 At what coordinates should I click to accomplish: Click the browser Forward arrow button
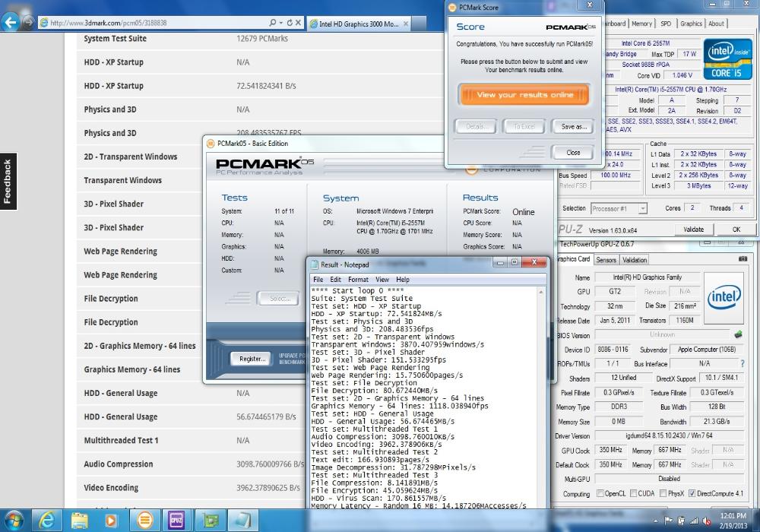click(28, 22)
